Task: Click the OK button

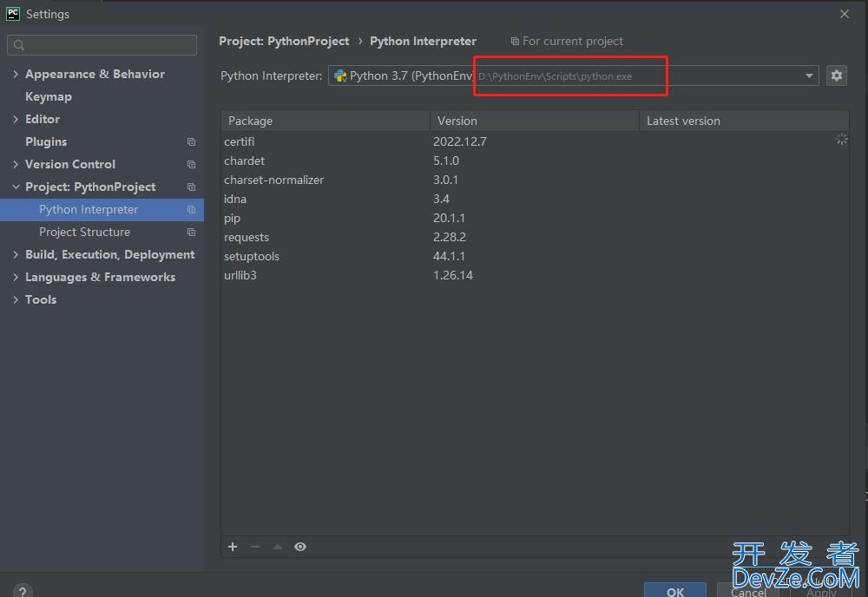Action: [x=675, y=591]
